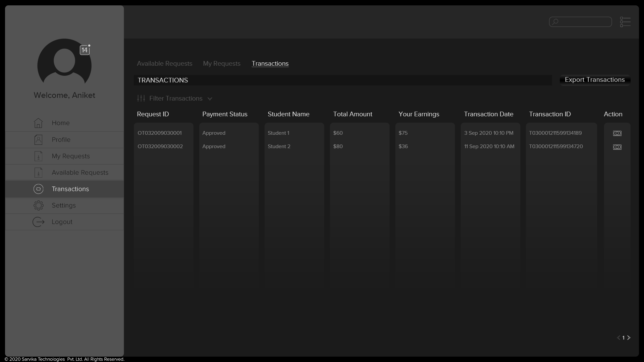This screenshot has width=644, height=362.
Task: Click transaction ID T030001211599134720
Action: tap(556, 146)
